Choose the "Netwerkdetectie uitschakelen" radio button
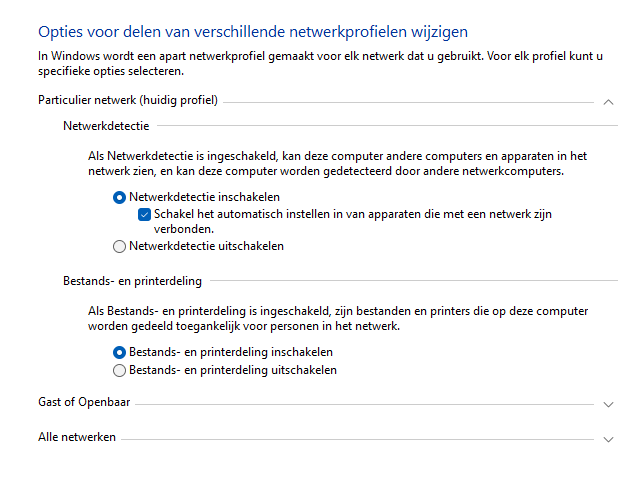 click(120, 246)
